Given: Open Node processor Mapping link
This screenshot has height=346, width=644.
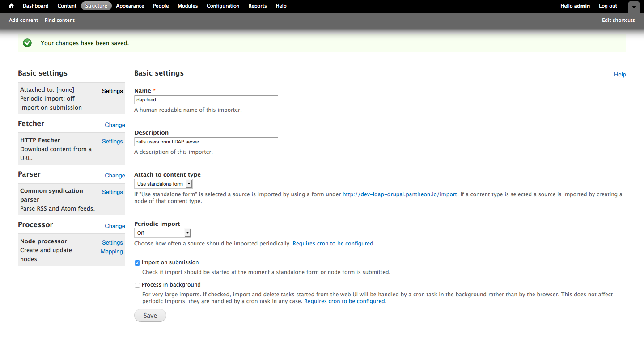Looking at the screenshot, I should point(112,252).
